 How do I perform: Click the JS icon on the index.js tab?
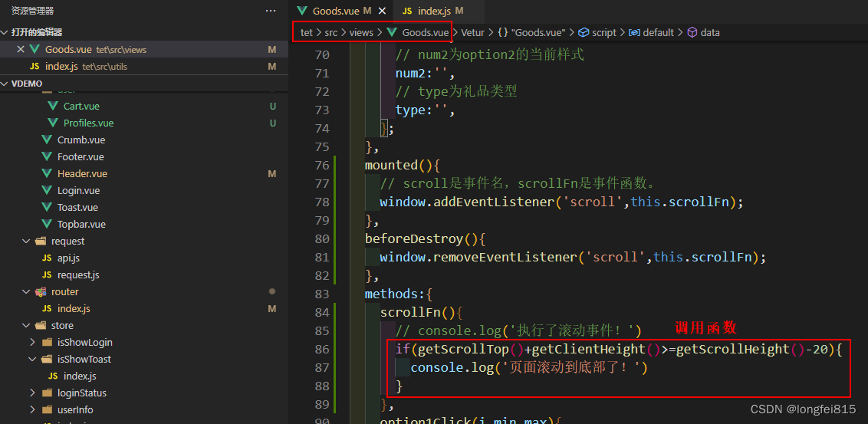point(407,11)
